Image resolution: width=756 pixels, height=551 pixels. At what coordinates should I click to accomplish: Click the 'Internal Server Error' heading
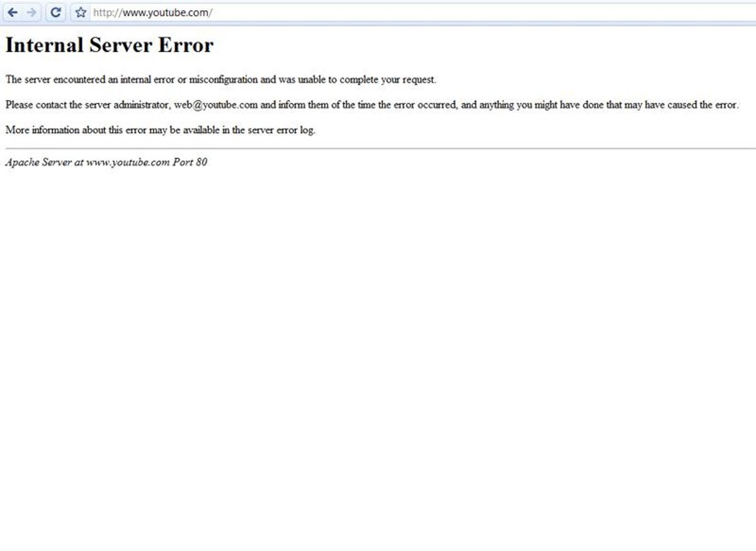[x=109, y=45]
